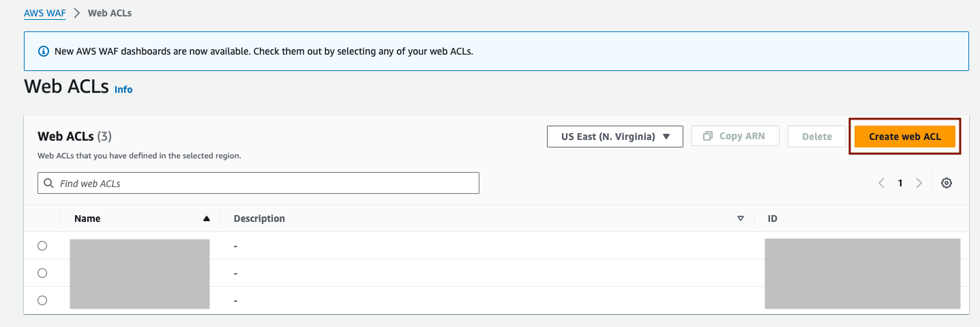Go to next page arrow
980x327 pixels.
click(919, 183)
